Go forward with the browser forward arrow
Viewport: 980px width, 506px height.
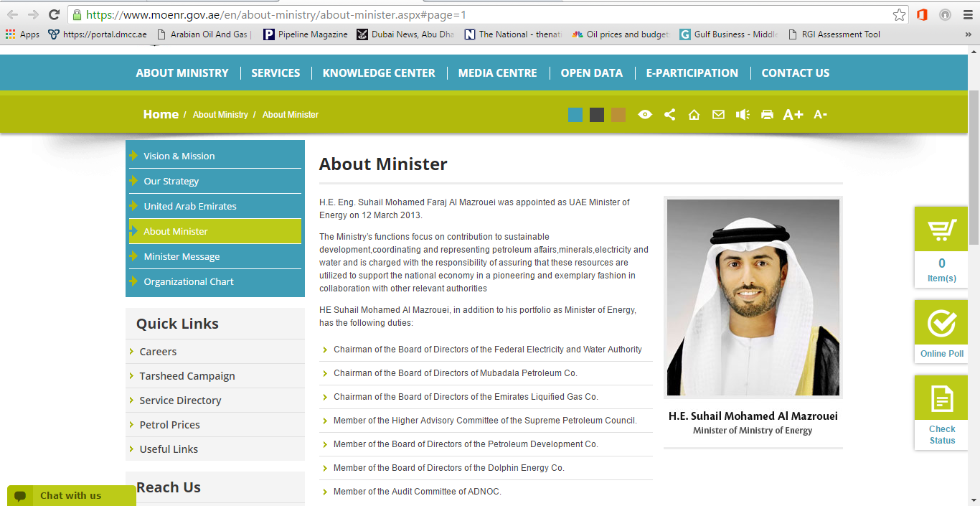(33, 14)
